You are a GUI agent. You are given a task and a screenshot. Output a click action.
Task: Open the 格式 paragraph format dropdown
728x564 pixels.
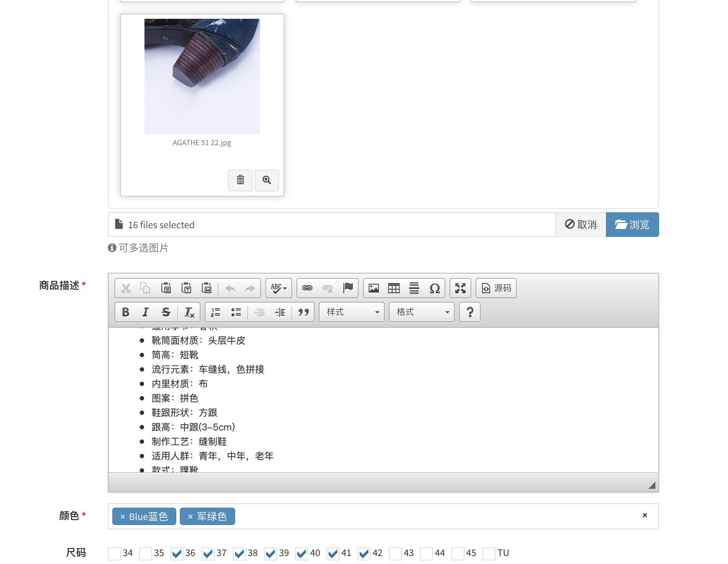tap(421, 312)
